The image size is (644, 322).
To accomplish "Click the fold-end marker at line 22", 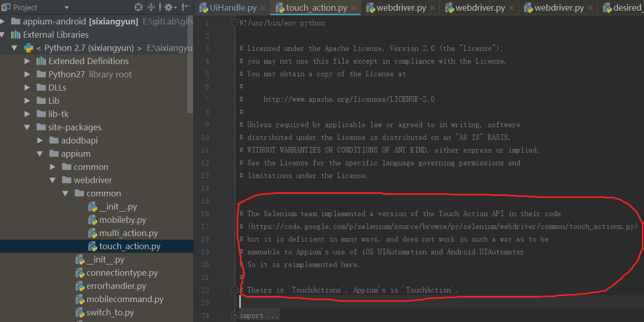I will tap(235, 290).
